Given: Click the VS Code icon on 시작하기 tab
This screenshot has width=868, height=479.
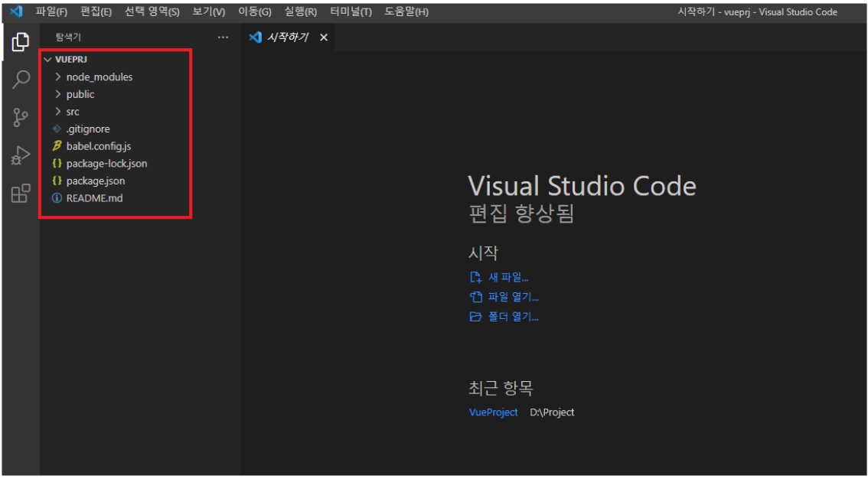Looking at the screenshot, I should pos(255,37).
